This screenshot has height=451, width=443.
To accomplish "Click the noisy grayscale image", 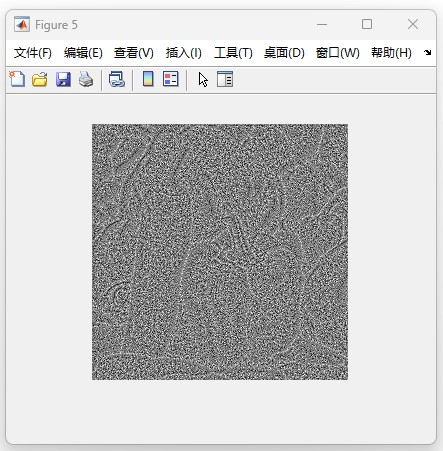I will (x=220, y=252).
